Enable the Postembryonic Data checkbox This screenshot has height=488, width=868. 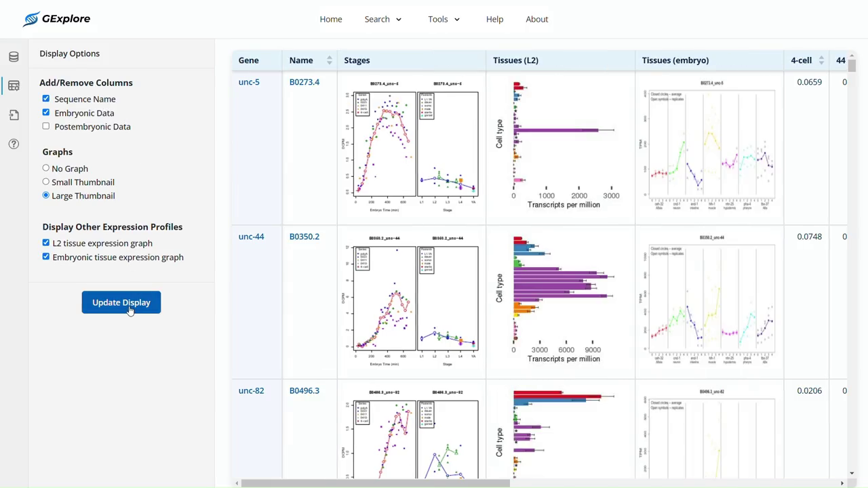tap(46, 126)
